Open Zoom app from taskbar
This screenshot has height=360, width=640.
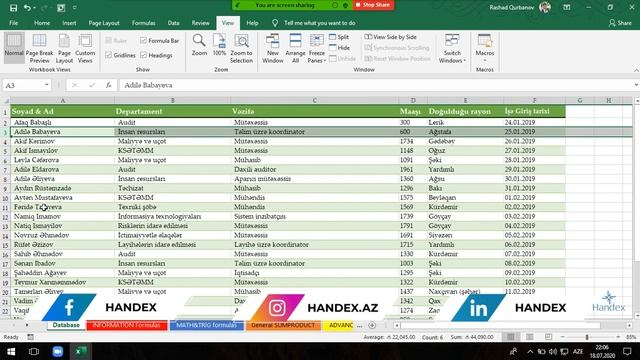58,351
